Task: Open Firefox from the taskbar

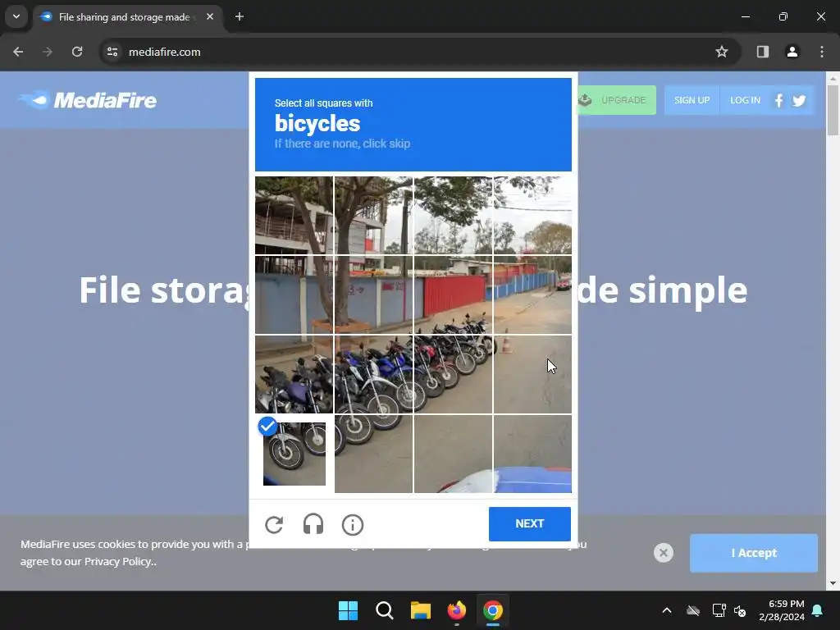Action: pos(456,610)
